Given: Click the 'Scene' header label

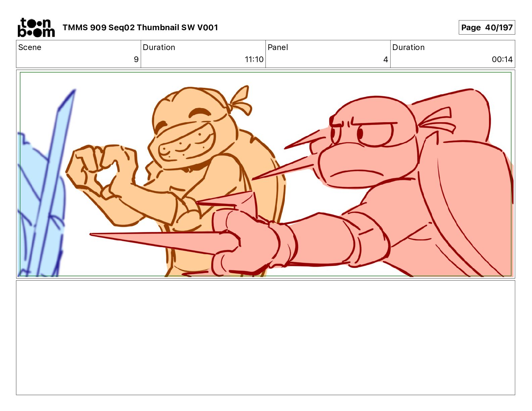Looking at the screenshot, I should 30,47.
